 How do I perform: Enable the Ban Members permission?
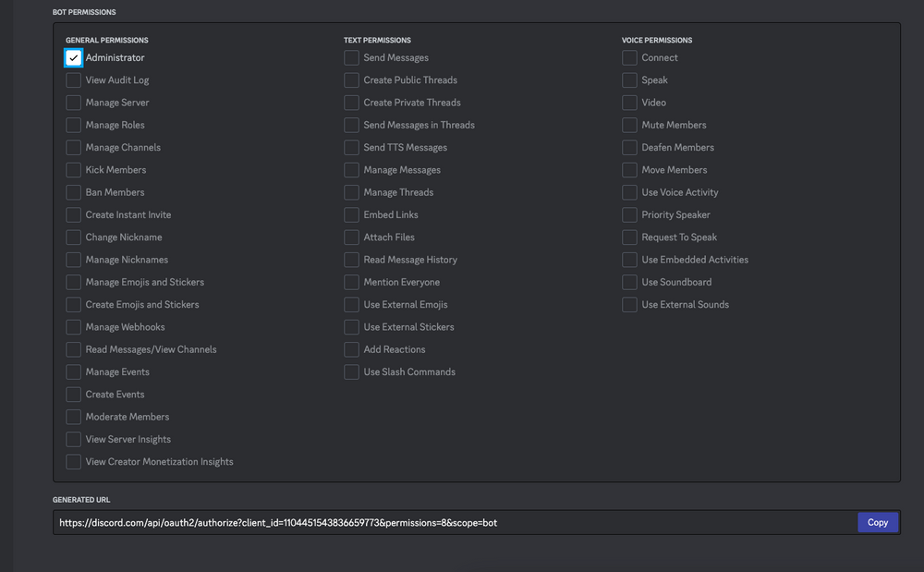tap(73, 191)
